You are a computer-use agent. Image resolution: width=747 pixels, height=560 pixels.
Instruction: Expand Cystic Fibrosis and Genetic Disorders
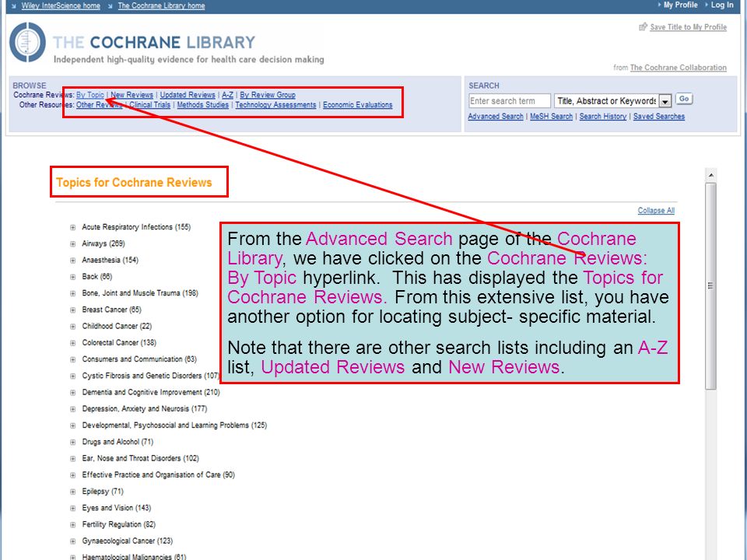[73, 376]
